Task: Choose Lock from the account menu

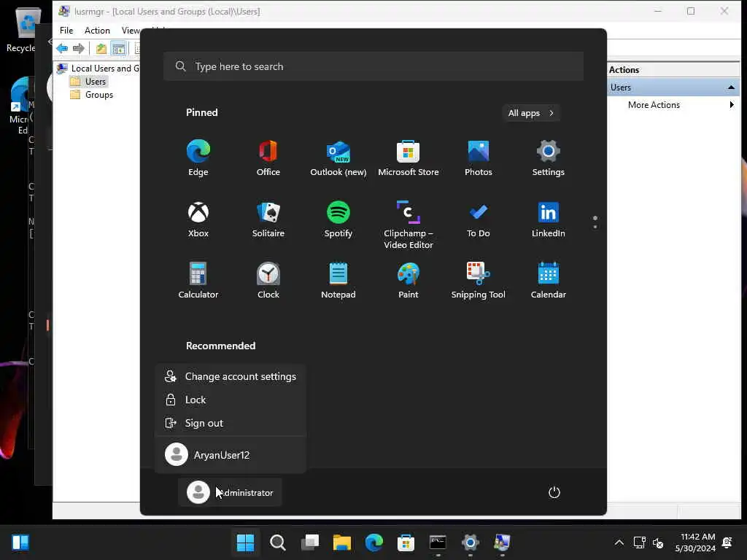Action: [x=231, y=400]
